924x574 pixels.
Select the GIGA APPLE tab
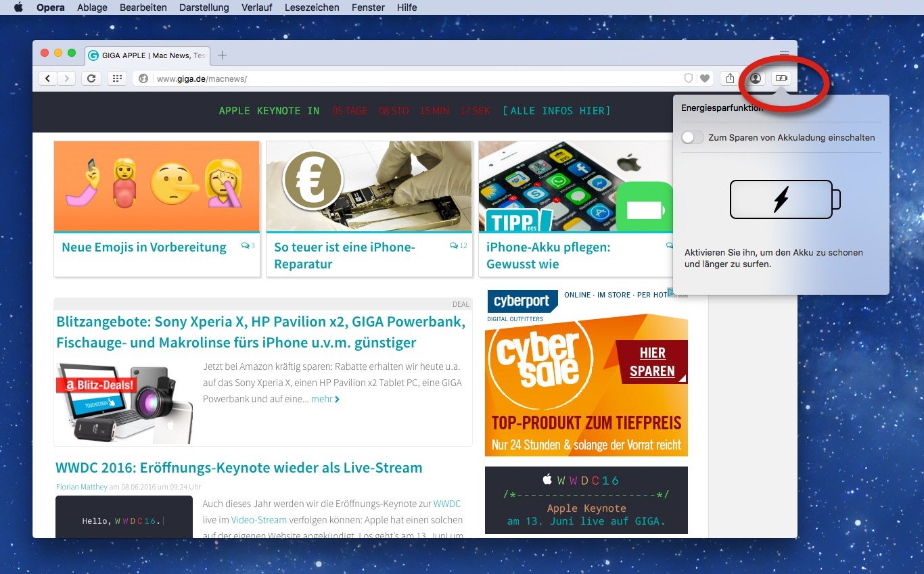[x=147, y=55]
